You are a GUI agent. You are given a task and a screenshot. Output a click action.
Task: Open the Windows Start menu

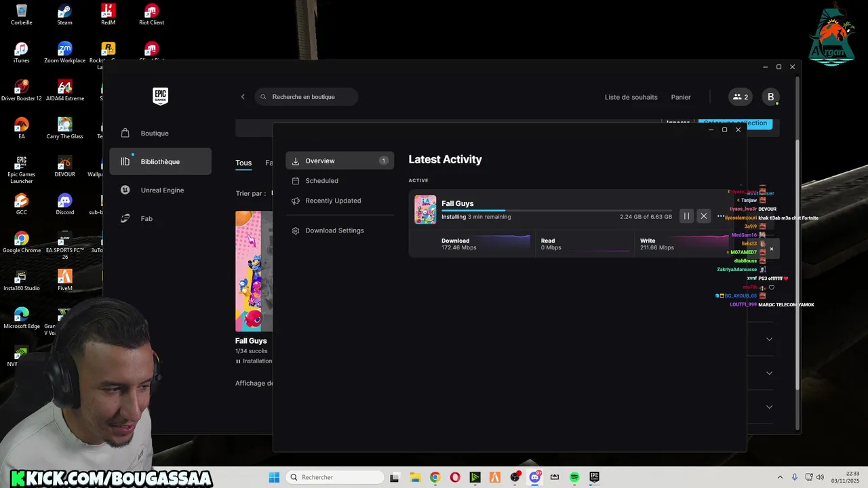click(274, 477)
